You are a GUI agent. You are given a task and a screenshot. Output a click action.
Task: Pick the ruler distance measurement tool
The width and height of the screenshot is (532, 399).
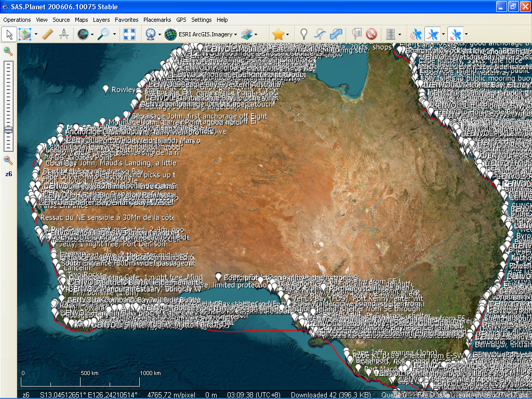point(47,34)
